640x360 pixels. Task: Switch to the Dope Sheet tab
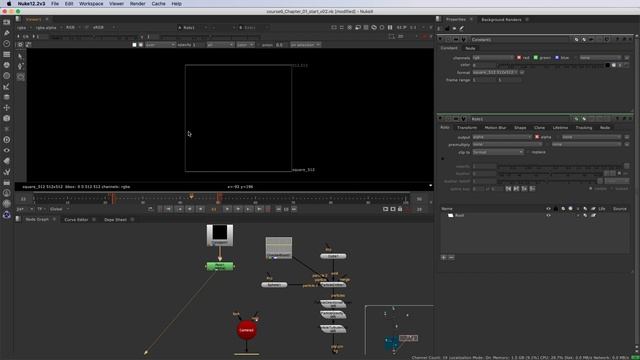pyautogui.click(x=116, y=220)
